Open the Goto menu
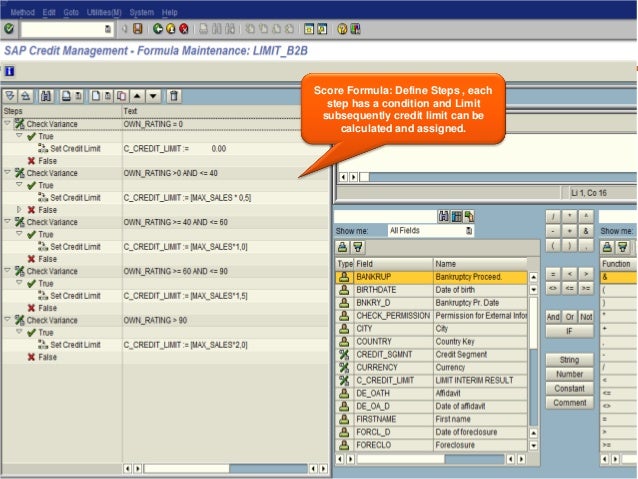 71,13
